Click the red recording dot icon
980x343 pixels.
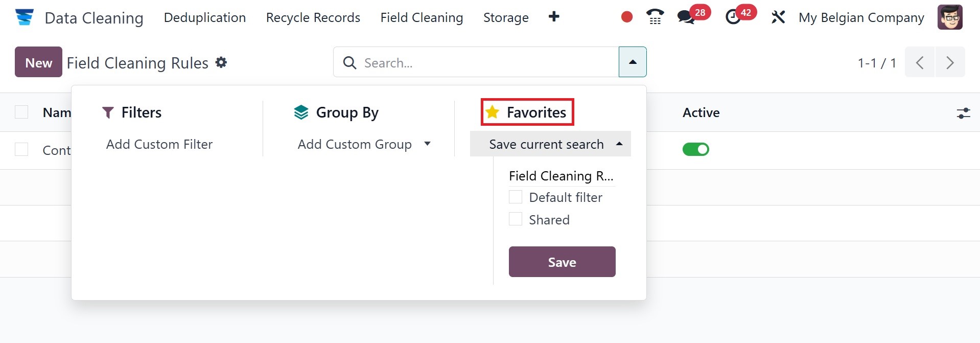627,17
